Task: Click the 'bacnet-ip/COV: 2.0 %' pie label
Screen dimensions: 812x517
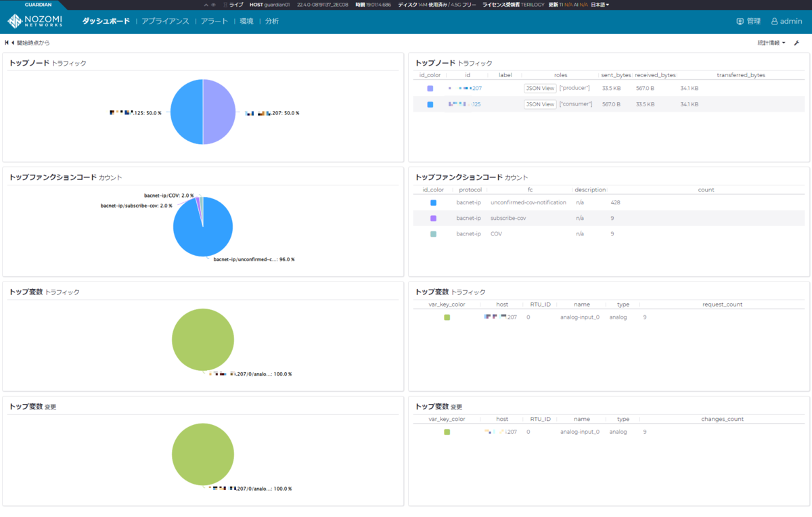Action: 168,196
